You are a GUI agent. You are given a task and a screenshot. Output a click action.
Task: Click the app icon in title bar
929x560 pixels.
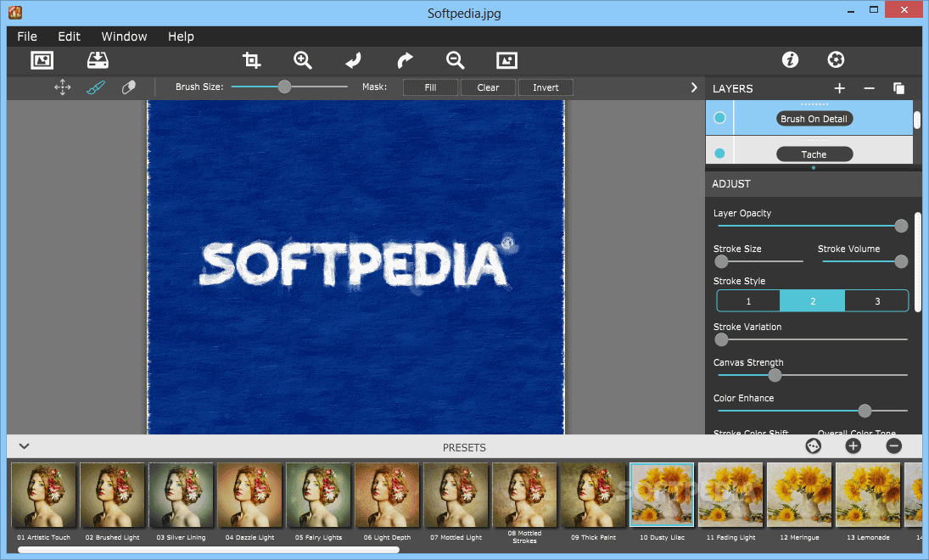pyautogui.click(x=15, y=12)
